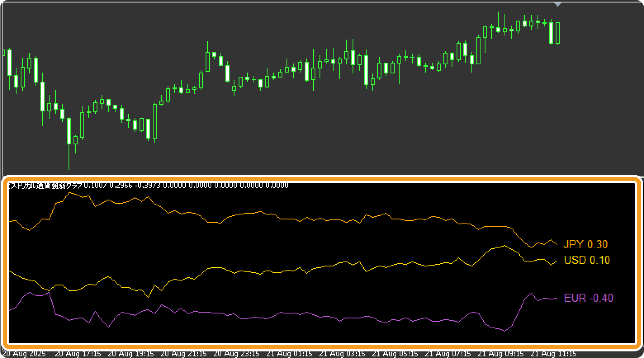Click the JPY 0.30 currency label
This screenshot has height=358, width=644.
(585, 245)
